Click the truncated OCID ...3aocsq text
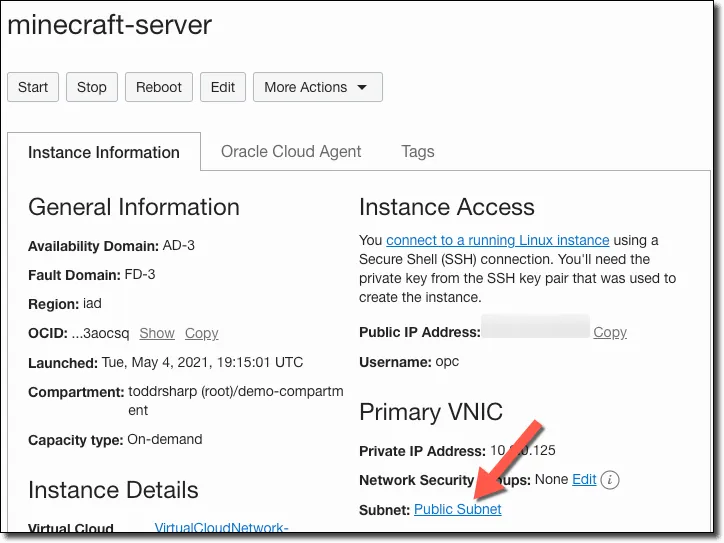This screenshot has width=724, height=543. [101, 333]
